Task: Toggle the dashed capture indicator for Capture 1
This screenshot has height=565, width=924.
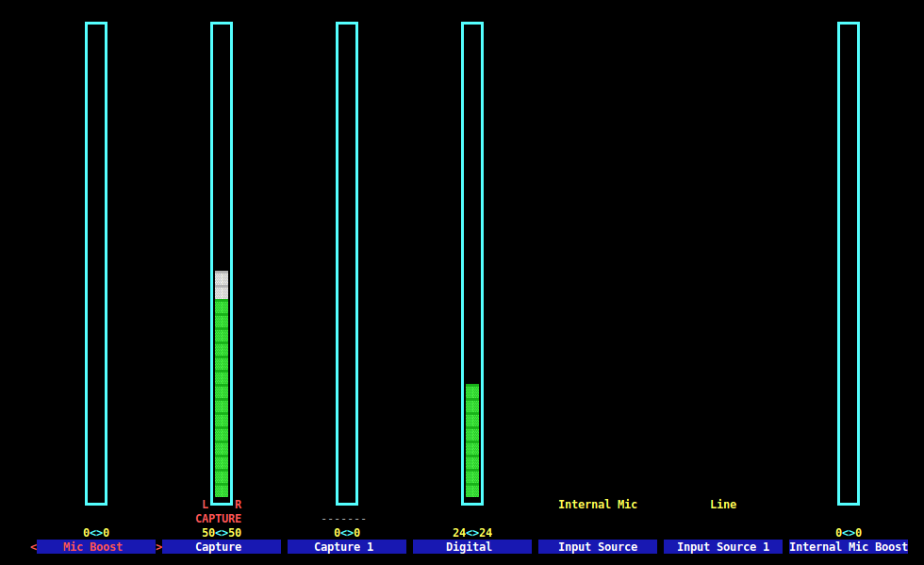Action: (x=343, y=519)
